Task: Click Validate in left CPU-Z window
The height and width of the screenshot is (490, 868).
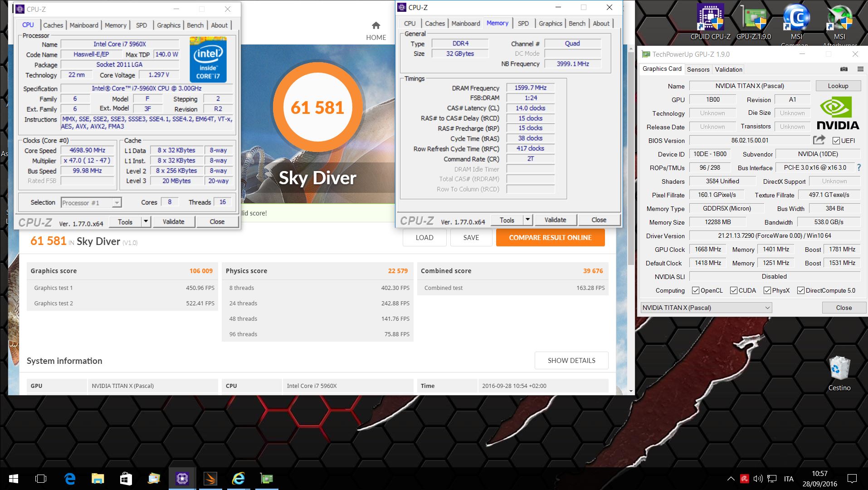Action: [x=174, y=221]
